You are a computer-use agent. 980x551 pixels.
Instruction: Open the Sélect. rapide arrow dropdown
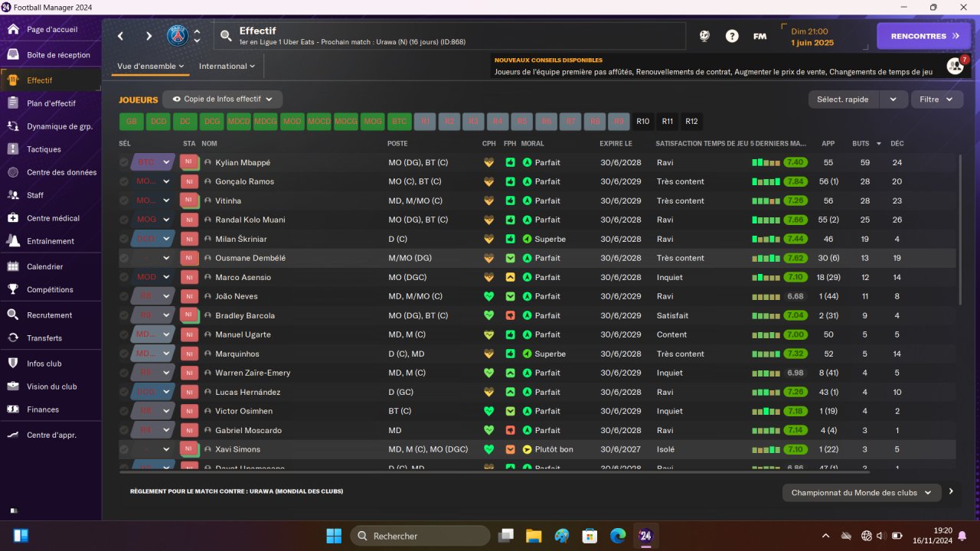[893, 99]
